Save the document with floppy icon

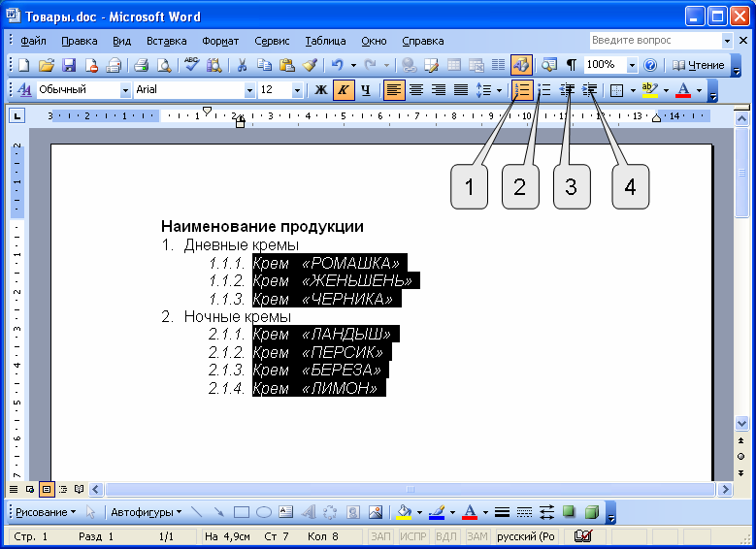[69, 65]
